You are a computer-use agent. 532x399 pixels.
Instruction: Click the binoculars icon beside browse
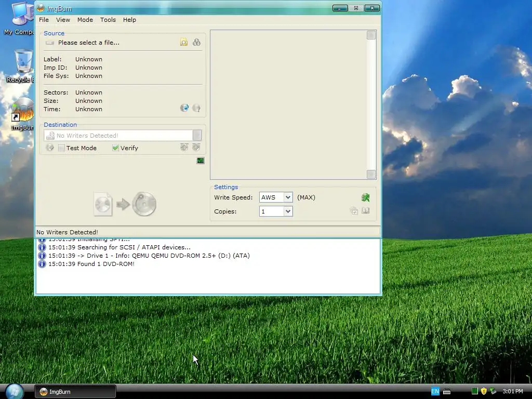(x=196, y=42)
